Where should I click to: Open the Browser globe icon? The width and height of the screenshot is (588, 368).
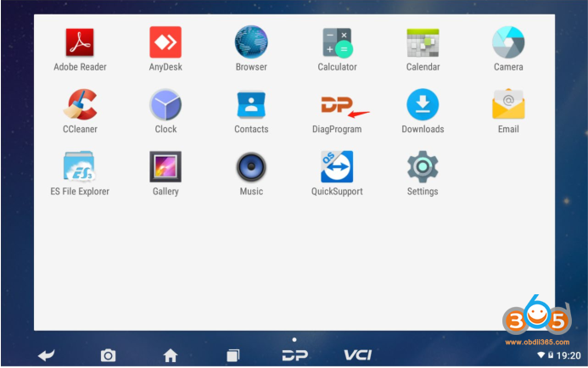(251, 42)
